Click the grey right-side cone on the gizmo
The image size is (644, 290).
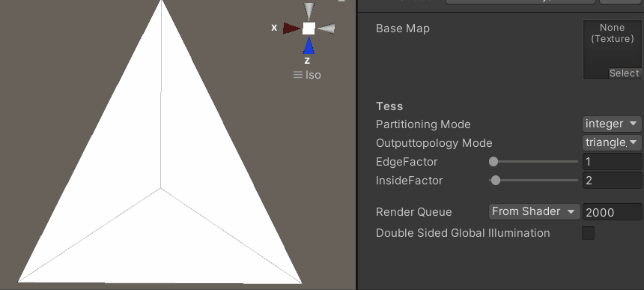tap(326, 28)
